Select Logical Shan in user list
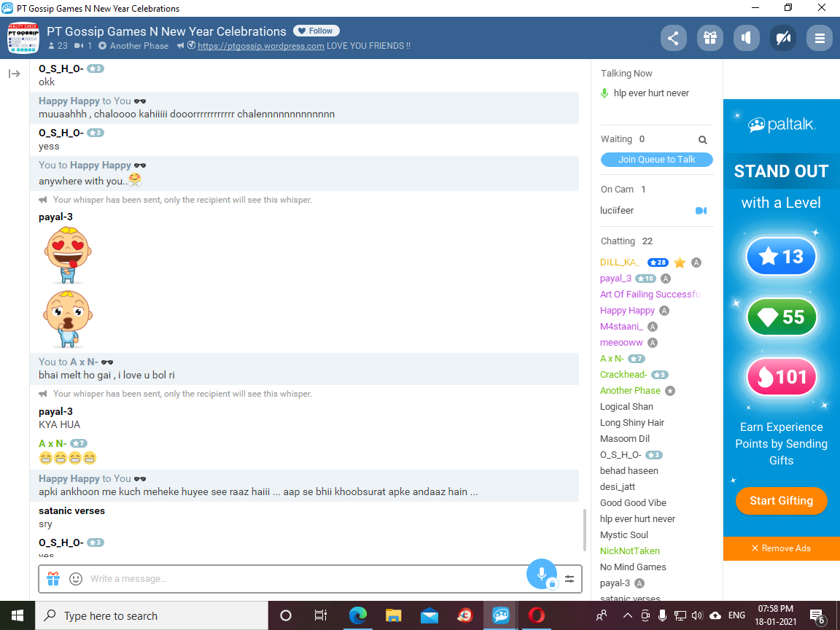 tap(626, 407)
